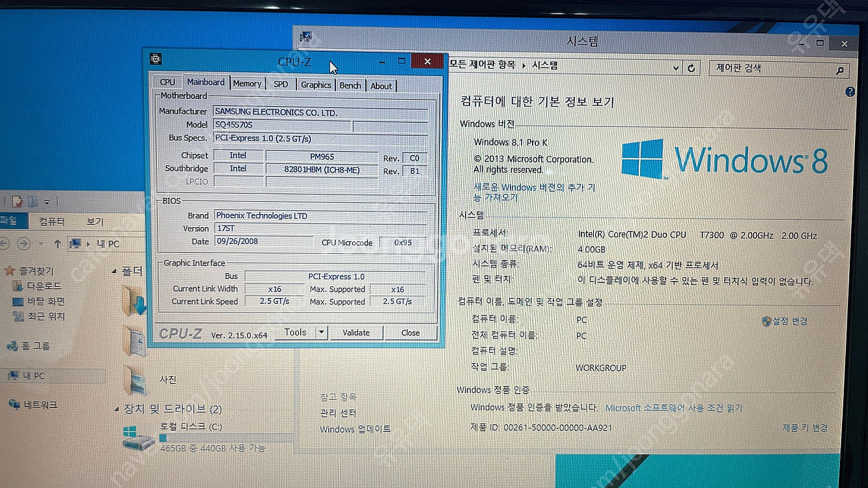Click the WORKGROUP value in System window
868x488 pixels.
[601, 368]
